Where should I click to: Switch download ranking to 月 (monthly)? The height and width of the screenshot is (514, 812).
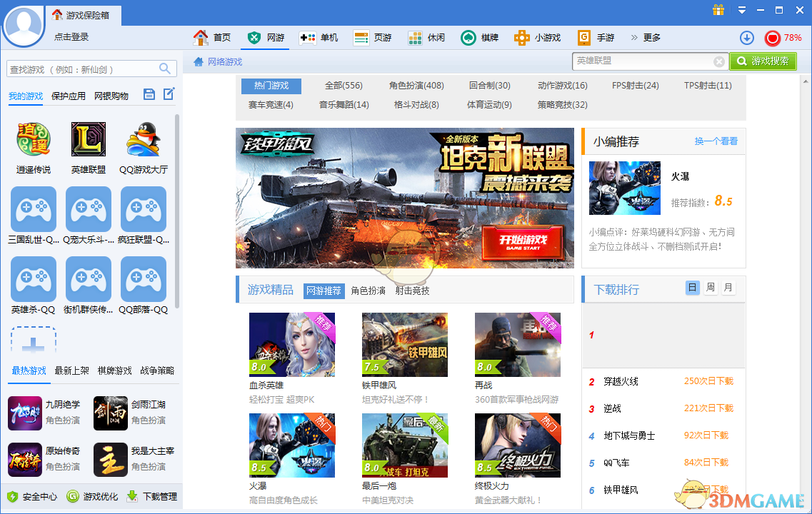tap(728, 286)
